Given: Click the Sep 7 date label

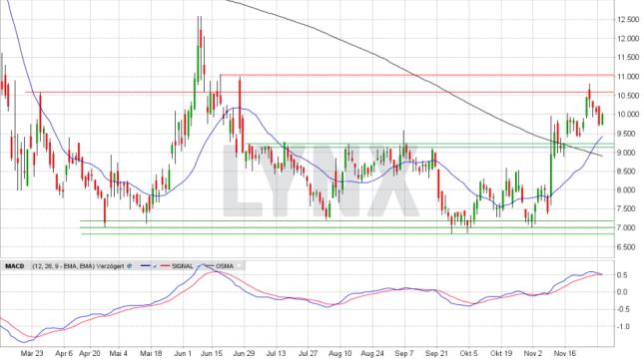Looking at the screenshot, I should 404,353.
